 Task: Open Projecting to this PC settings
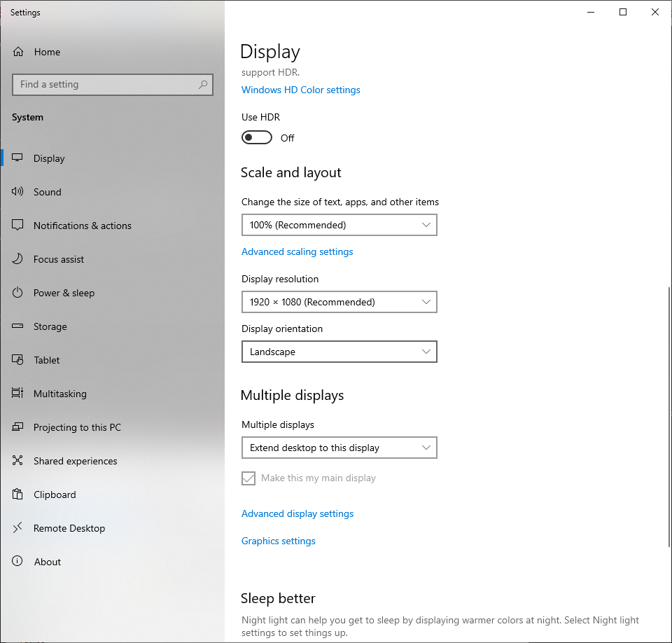tap(112, 427)
